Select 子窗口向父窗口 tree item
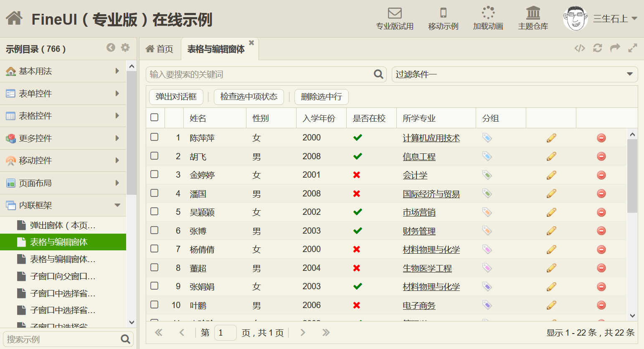 (x=63, y=276)
